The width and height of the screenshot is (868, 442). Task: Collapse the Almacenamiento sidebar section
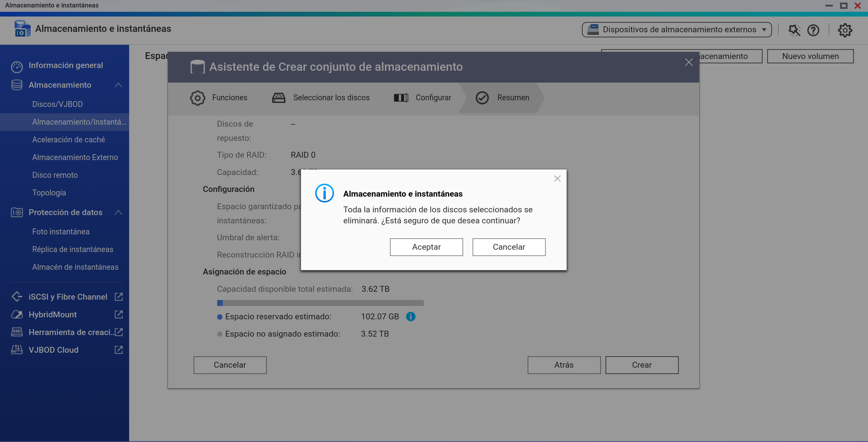[118, 85]
